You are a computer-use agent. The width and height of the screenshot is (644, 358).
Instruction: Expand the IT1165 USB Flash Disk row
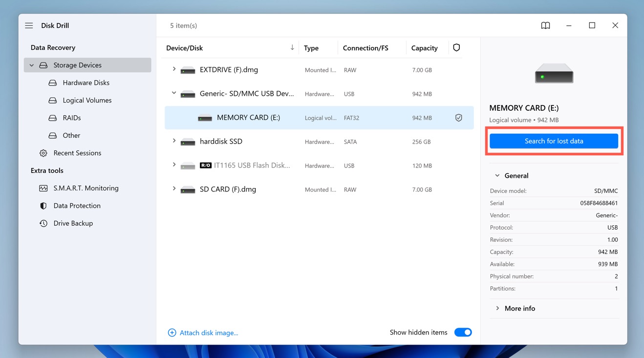tap(174, 165)
